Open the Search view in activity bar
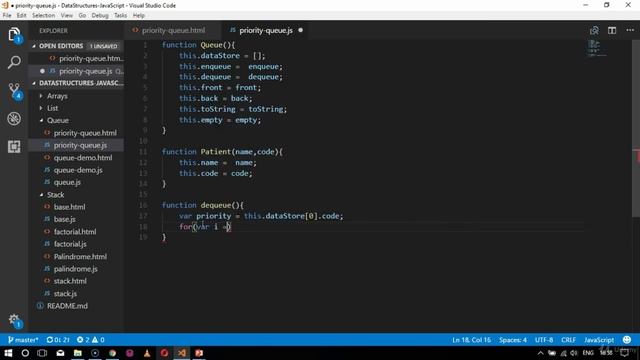Screen dimensions: 640x360 [14, 62]
